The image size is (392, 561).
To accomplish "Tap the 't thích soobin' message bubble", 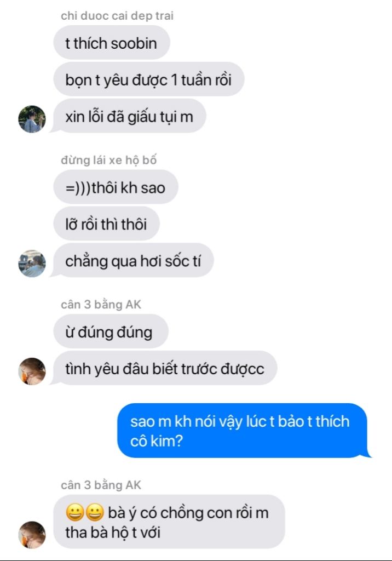I will click(112, 43).
